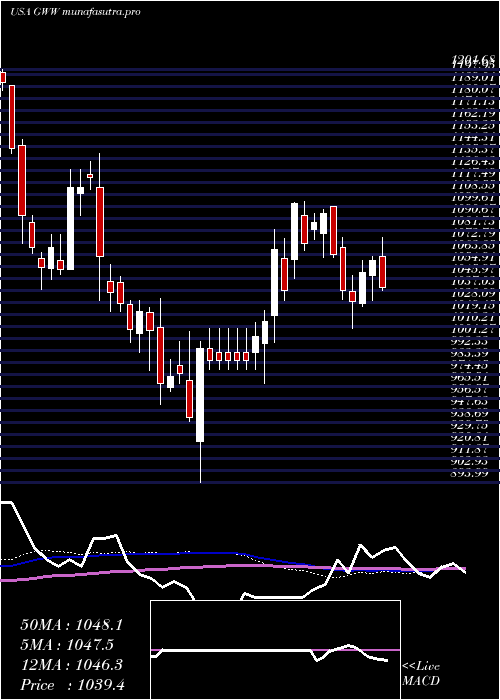Viewport: 500px width, 700px height.
Task: Click the 12MA : 1046.3 readout
Action: point(71,665)
